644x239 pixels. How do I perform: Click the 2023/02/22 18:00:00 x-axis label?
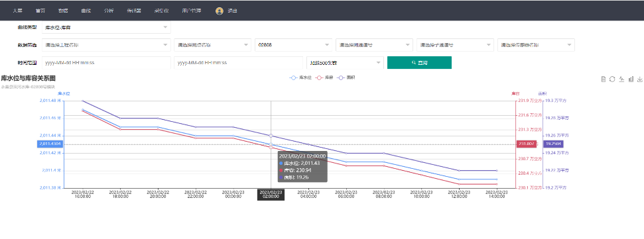point(121,195)
